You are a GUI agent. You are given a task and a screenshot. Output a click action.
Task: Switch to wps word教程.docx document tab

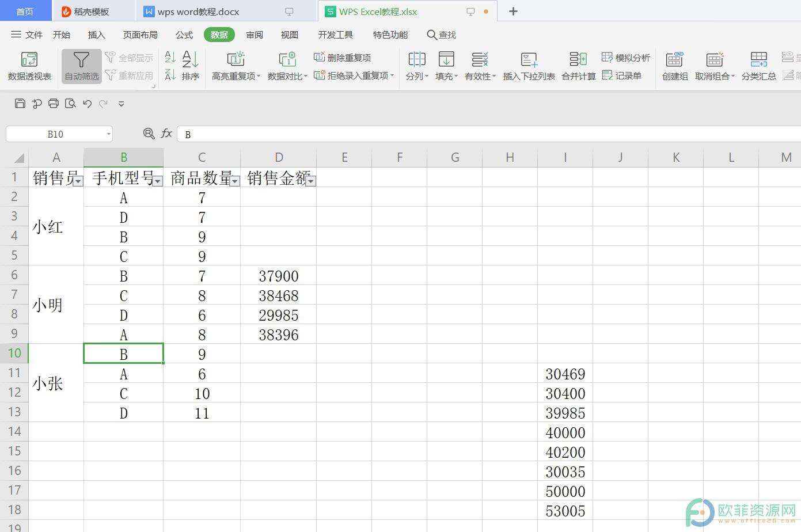198,12
